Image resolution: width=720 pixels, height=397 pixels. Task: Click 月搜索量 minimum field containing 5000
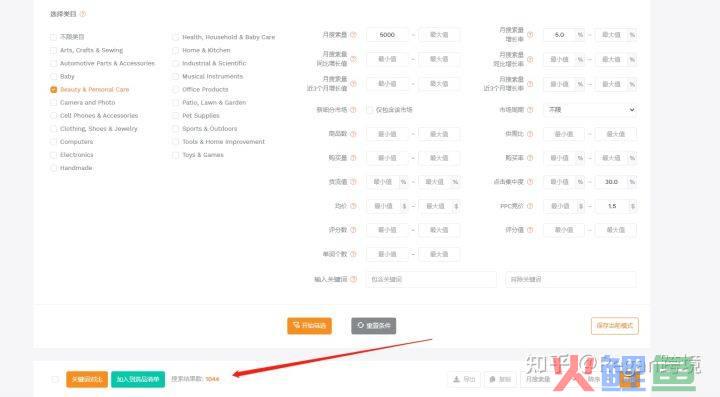point(387,35)
